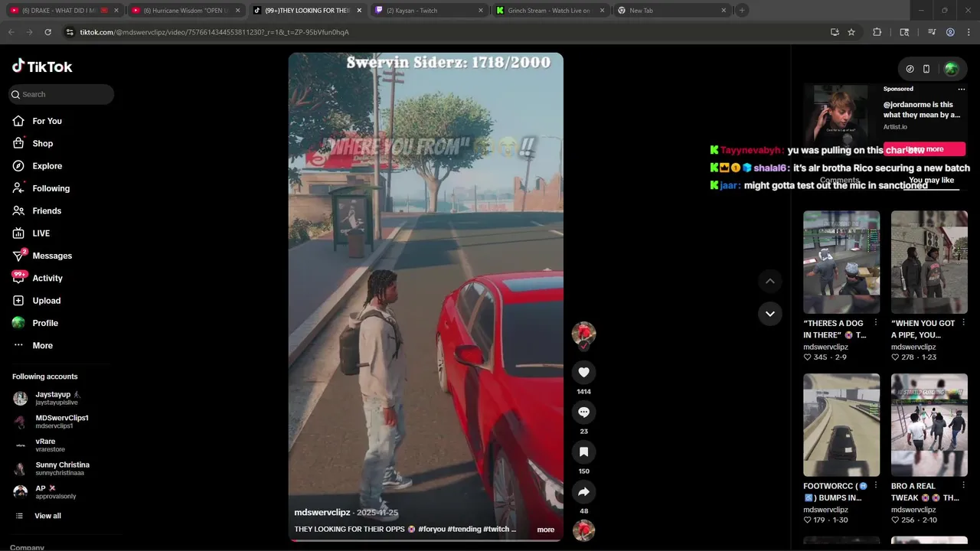Switch to the New Tab browser tab
Image resolution: width=980 pixels, height=551 pixels.
(x=671, y=11)
